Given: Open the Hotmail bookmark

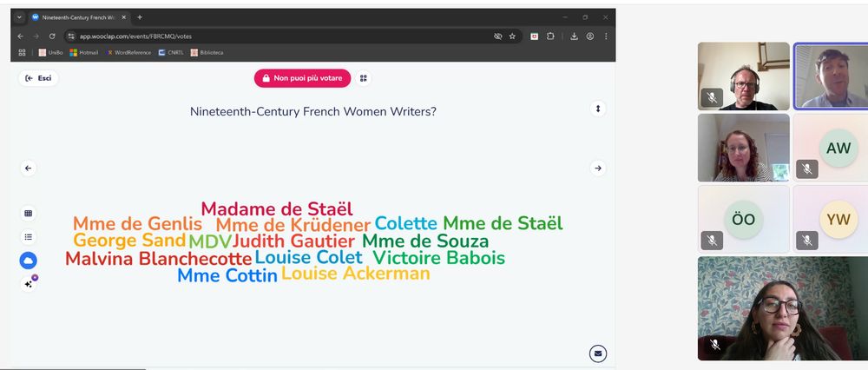Looking at the screenshot, I should coord(84,53).
